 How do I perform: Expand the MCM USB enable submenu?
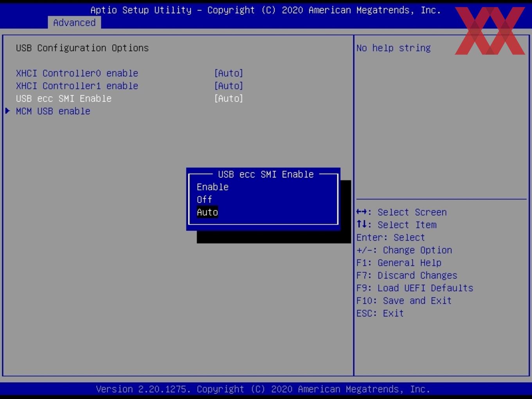pyautogui.click(x=53, y=111)
